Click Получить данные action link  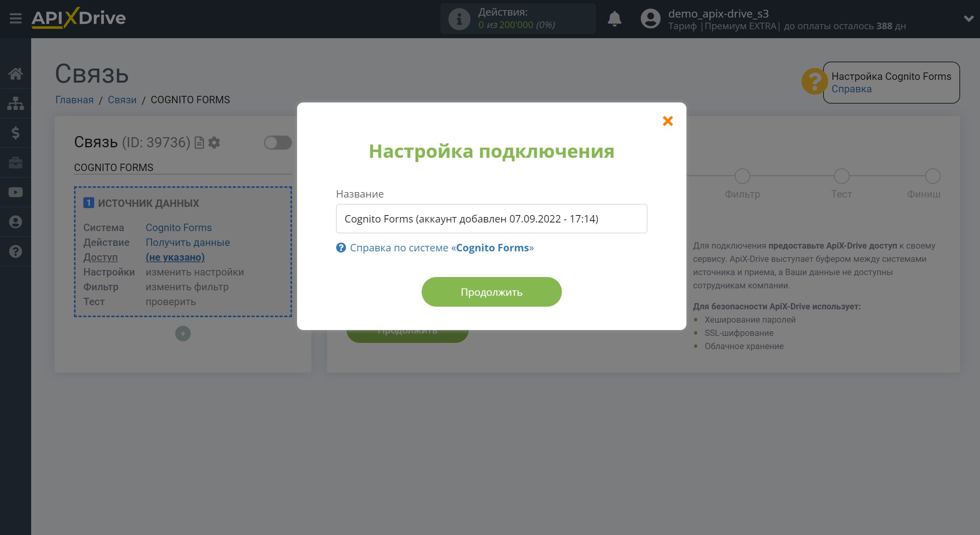point(188,242)
